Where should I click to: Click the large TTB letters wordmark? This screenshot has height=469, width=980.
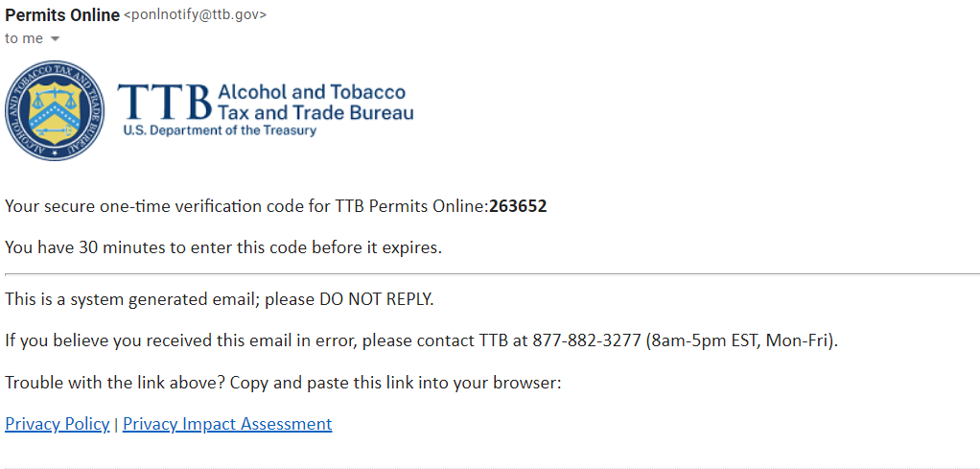pos(164,102)
